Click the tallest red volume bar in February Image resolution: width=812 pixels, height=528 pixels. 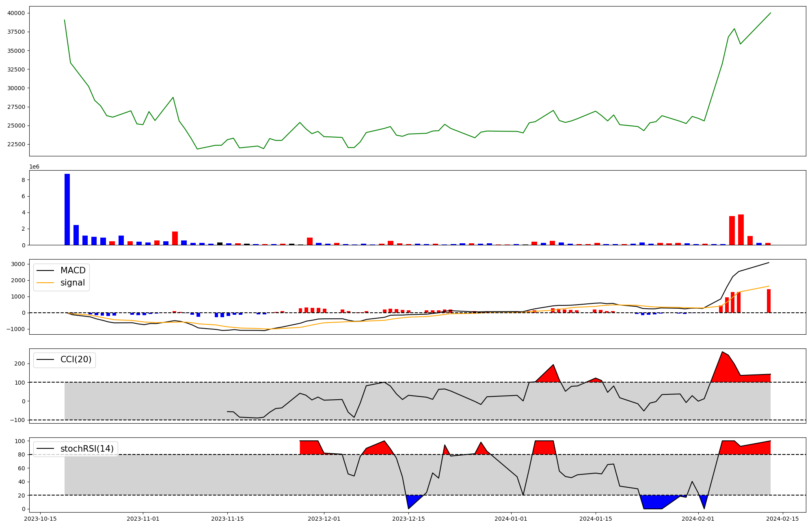click(x=741, y=229)
